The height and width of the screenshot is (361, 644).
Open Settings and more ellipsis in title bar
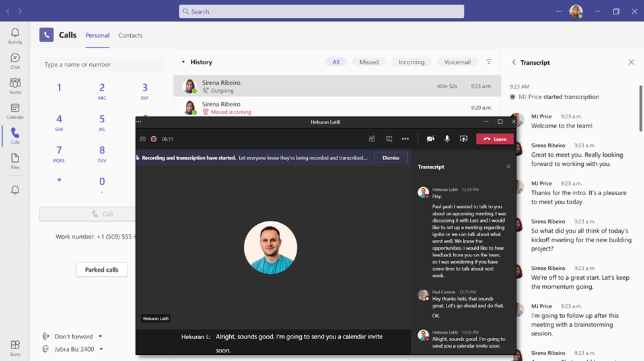pos(559,11)
